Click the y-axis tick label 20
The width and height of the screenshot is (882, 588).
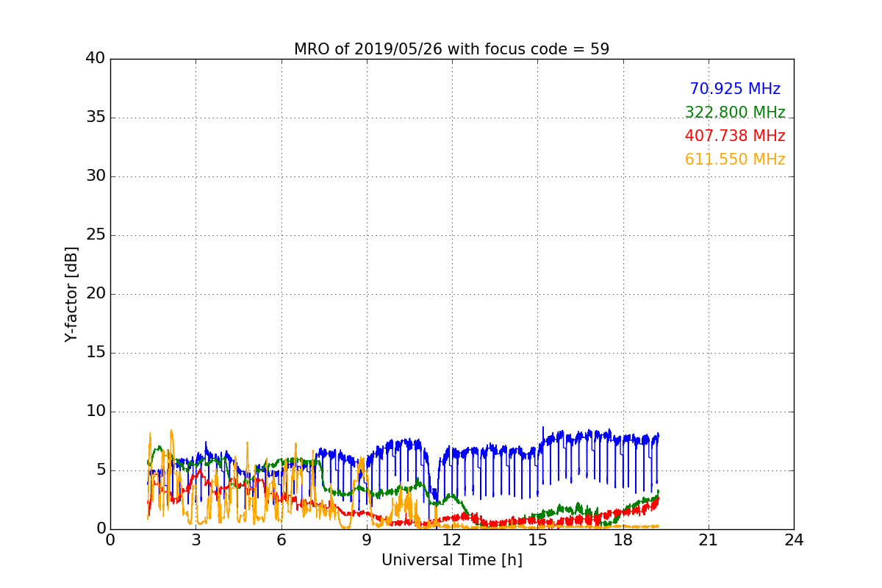[x=96, y=294]
